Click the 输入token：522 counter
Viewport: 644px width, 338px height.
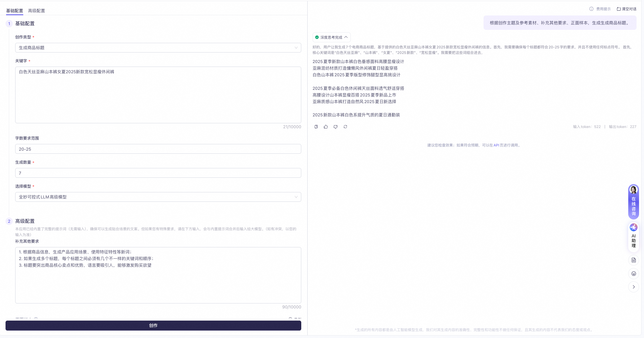(x=587, y=127)
